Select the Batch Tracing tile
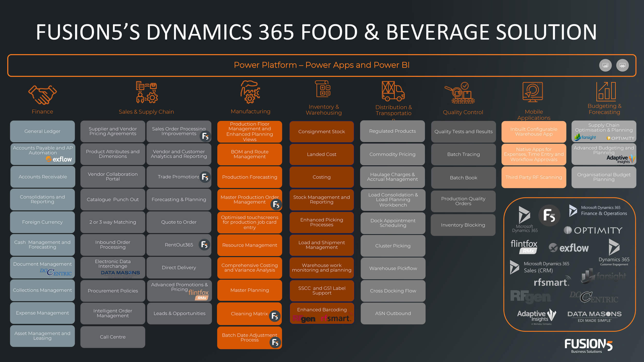 [x=463, y=154]
